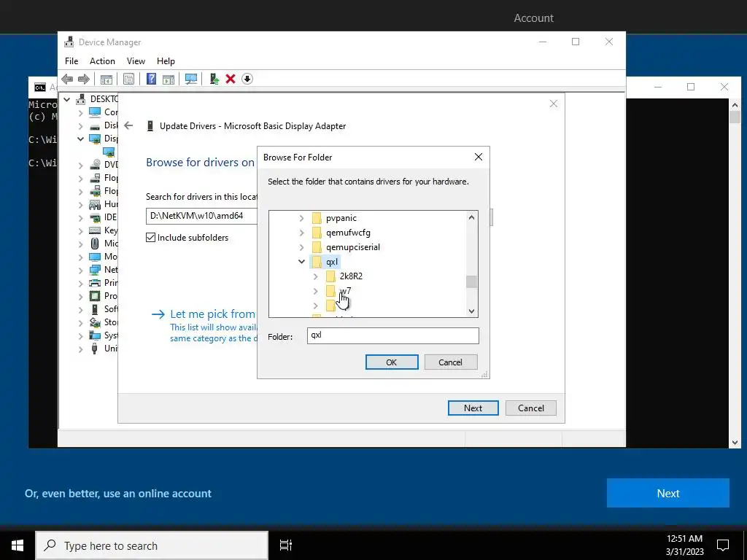Click the driver search location path field
Image resolution: width=747 pixels, height=560 pixels.
(201, 216)
